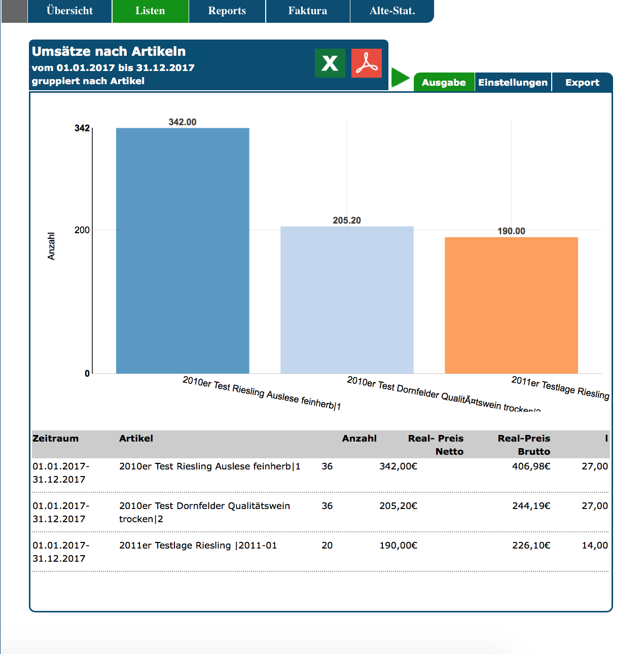The height and width of the screenshot is (654, 644).
Task: Click the Anzahl column header
Action: 359,439
